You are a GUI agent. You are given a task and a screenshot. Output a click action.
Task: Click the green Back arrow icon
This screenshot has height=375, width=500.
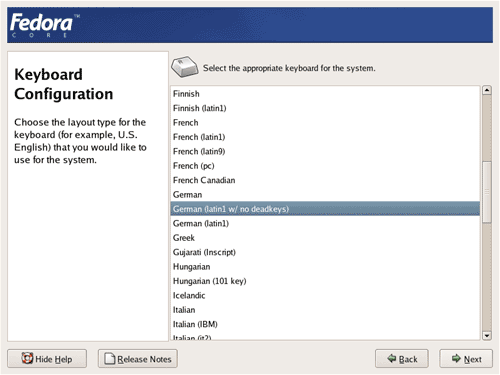(392, 359)
